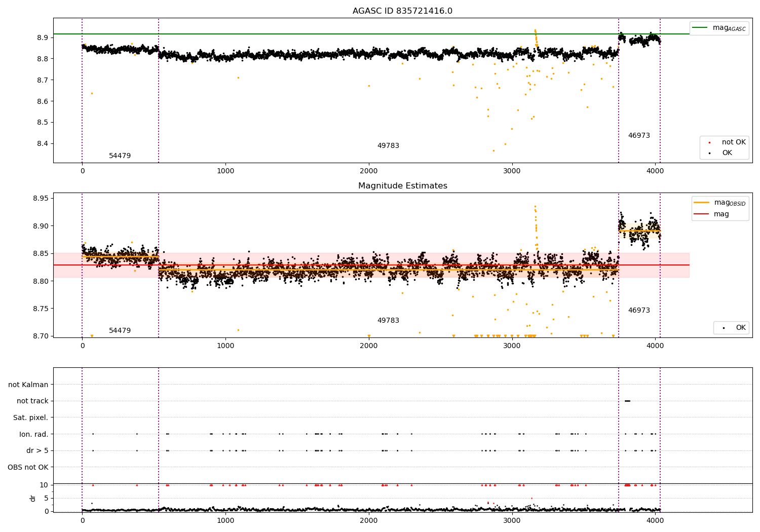Click the 8.4 y-axis tick in top plot
Screen dimensions: 760x532
tap(42, 143)
